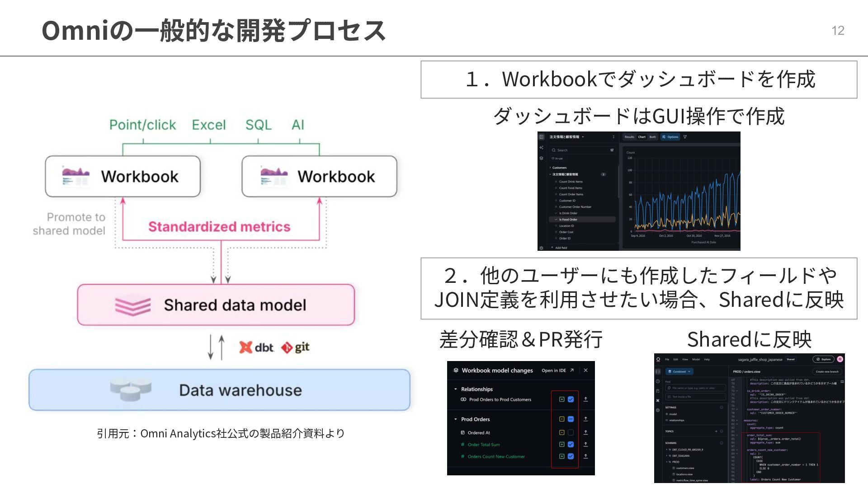Click the settings gear icon in IDE sidebar
Screen dimensions: 868x488
658,410
